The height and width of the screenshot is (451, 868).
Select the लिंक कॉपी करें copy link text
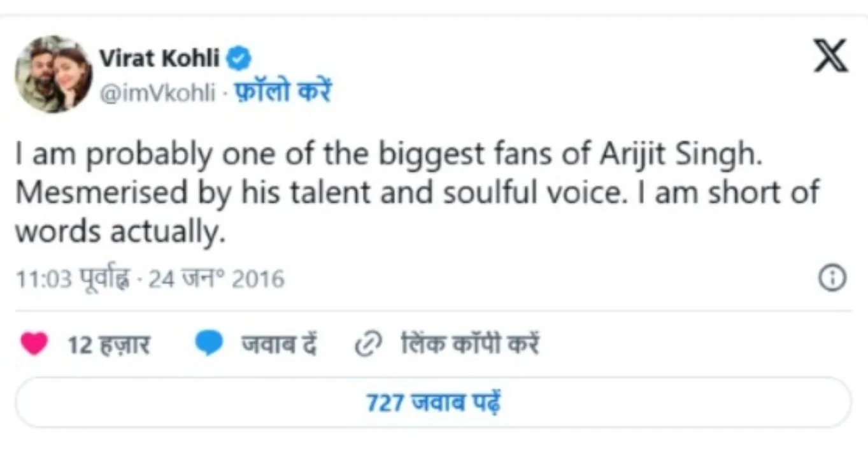[470, 344]
